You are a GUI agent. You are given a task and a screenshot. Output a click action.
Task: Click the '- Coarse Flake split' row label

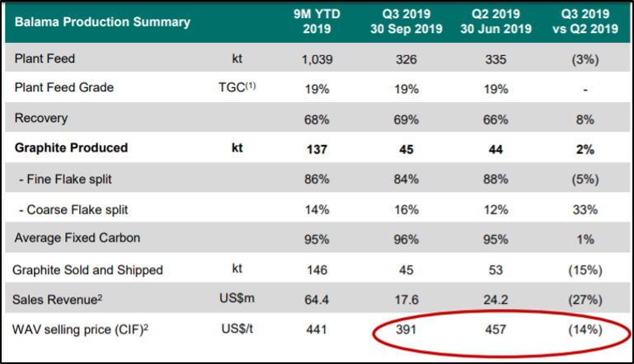[x=73, y=210]
